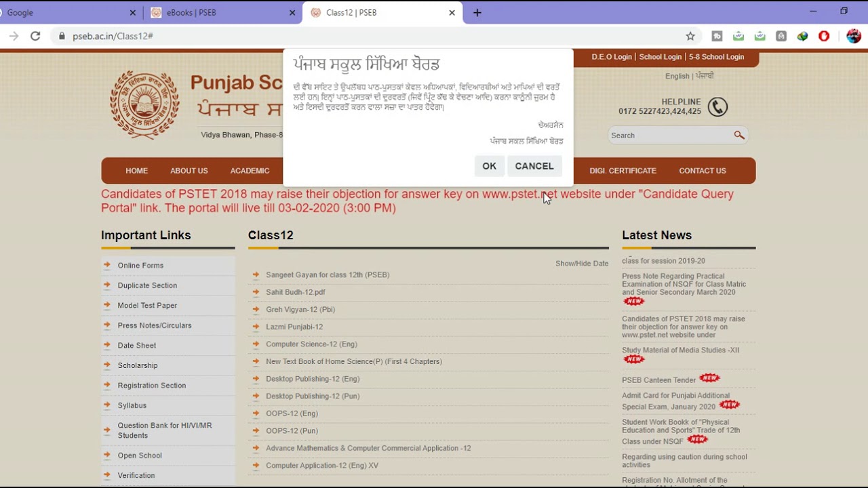Open Desktop Publishing-12 (Pun)
This screenshot has height=488, width=868.
tap(313, 396)
